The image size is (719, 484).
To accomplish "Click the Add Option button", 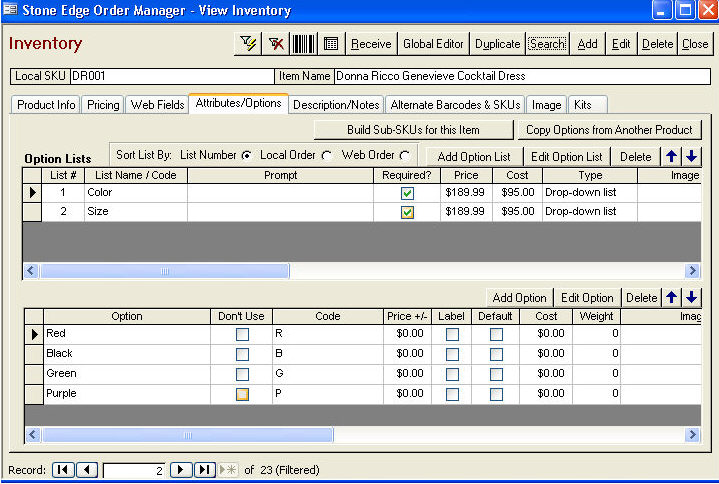I will pos(520,298).
